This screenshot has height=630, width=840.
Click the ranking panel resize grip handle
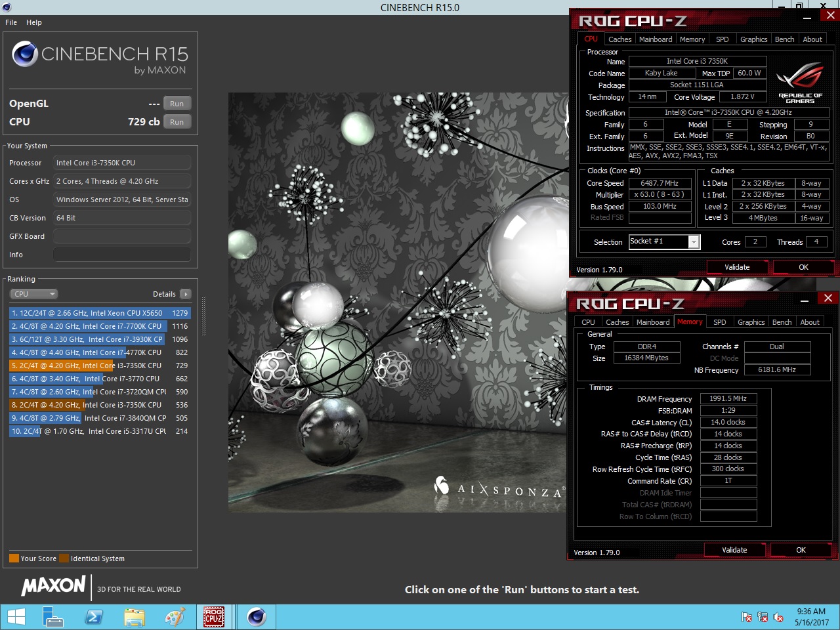[203, 316]
